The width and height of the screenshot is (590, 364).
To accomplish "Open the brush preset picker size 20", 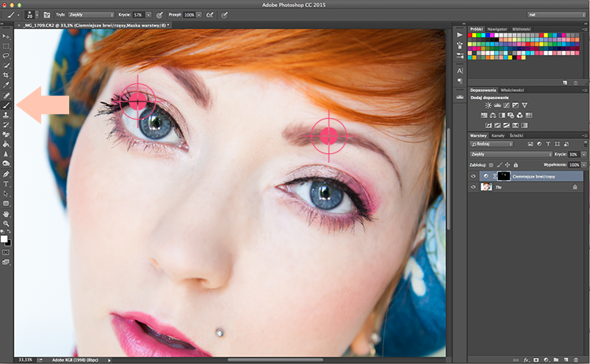I will 30,15.
